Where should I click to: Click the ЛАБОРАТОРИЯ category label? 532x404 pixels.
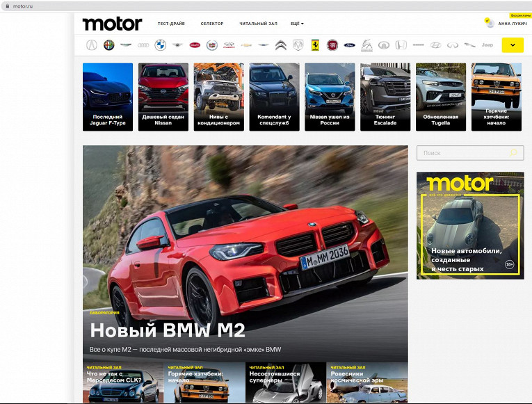click(104, 313)
